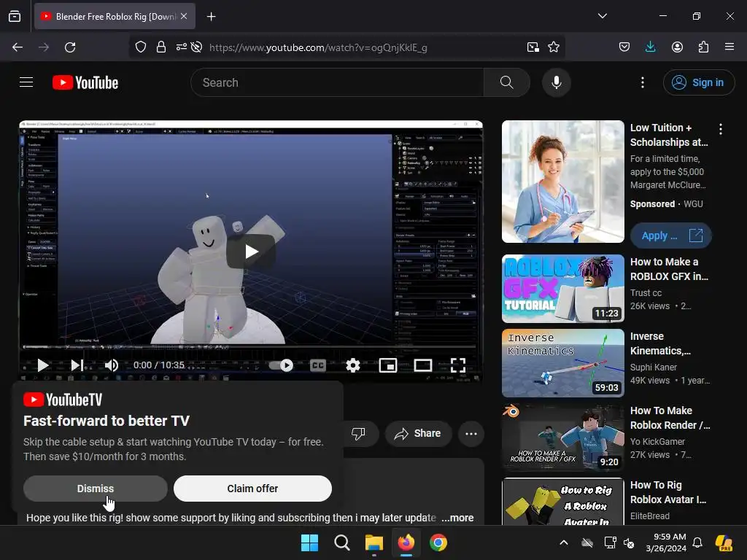This screenshot has height=560, width=747.
Task: Open YouTube settings three-dot menu
Action: pyautogui.click(x=642, y=82)
